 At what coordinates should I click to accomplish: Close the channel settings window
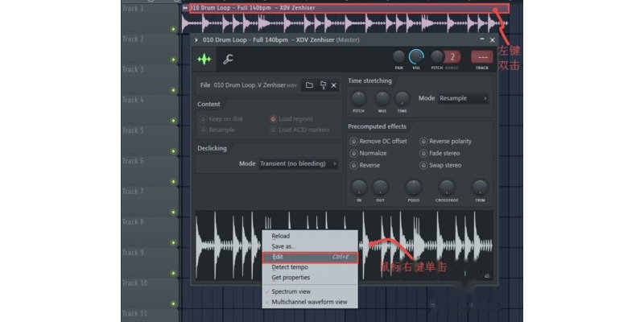[493, 39]
